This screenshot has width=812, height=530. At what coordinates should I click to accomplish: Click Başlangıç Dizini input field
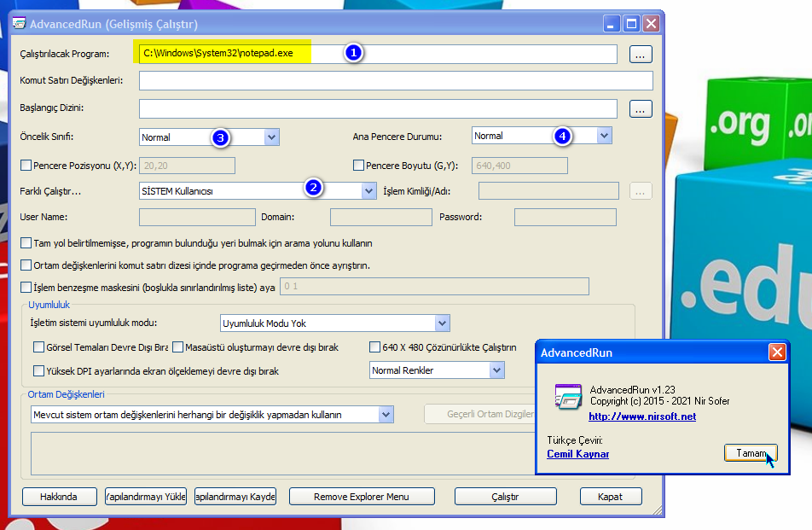click(x=378, y=108)
